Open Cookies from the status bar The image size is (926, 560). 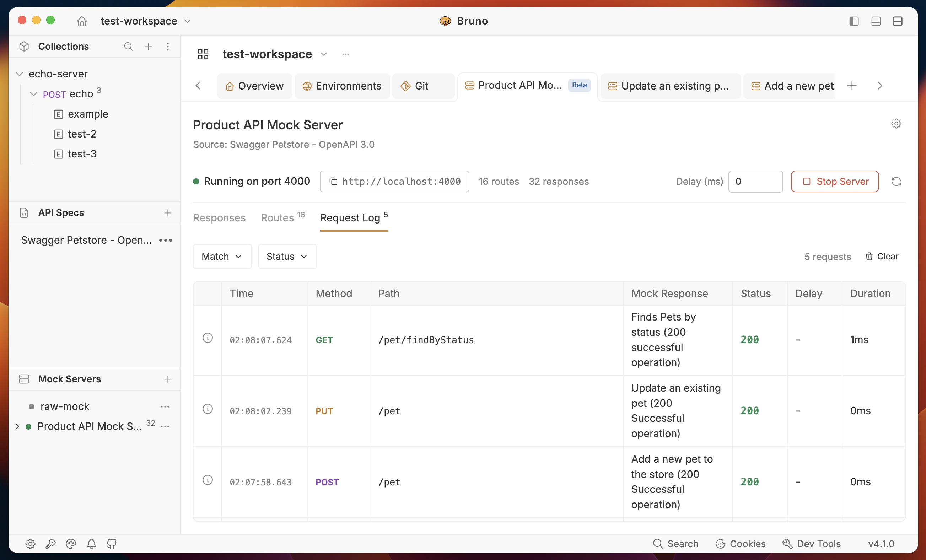tap(740, 544)
